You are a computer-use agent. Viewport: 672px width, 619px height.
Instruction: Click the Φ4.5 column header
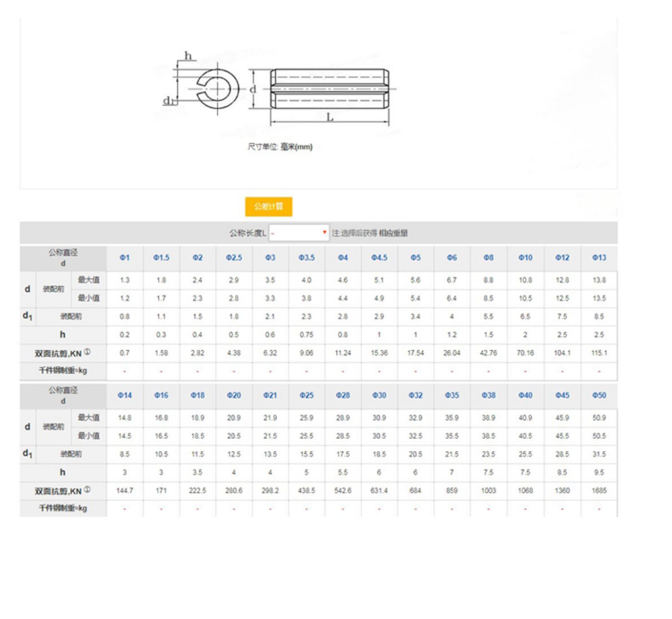[x=379, y=258]
